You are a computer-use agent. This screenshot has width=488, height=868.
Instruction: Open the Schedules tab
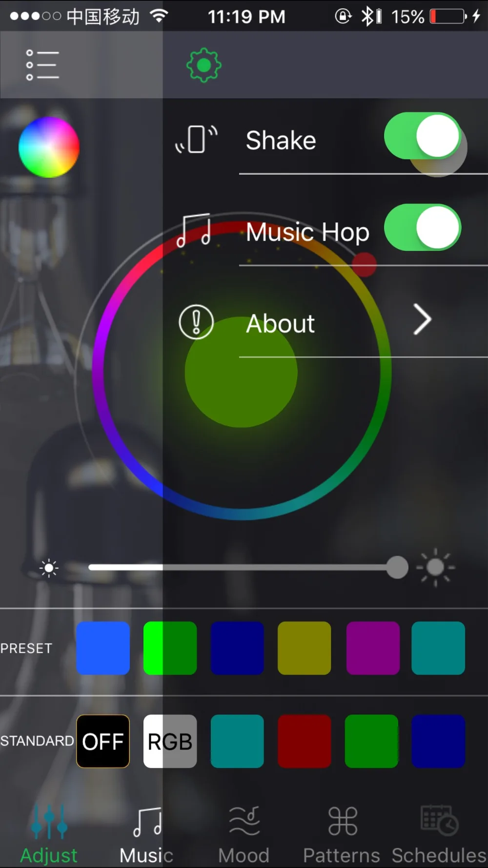(x=439, y=836)
